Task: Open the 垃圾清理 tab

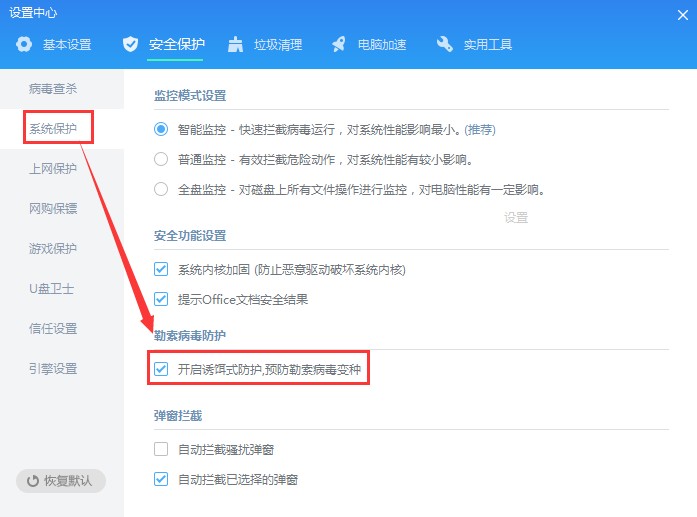Action: (x=278, y=44)
